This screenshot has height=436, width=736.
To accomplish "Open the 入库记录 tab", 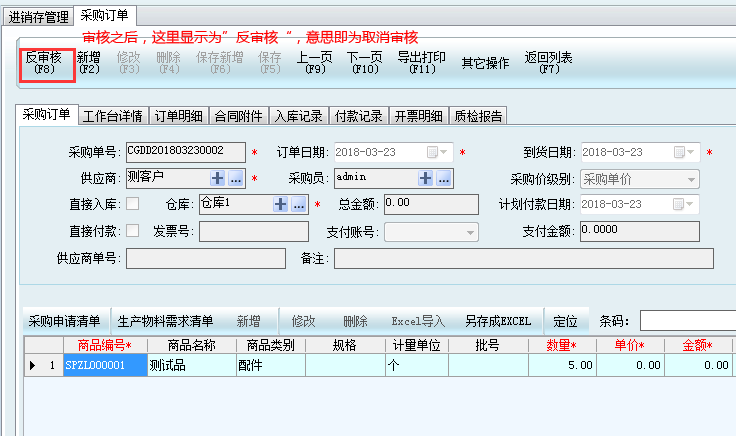I will coord(298,116).
